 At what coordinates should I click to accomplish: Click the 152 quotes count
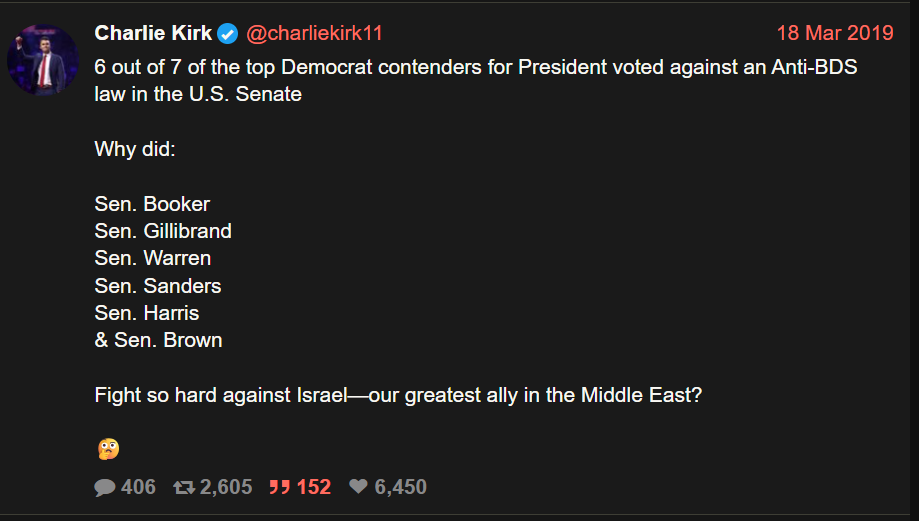tap(313, 487)
